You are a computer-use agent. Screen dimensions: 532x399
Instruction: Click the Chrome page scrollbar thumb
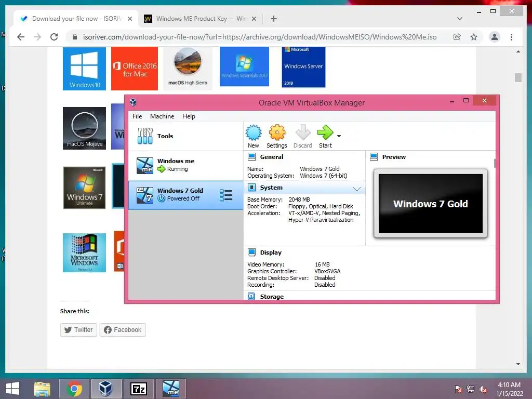(x=518, y=78)
